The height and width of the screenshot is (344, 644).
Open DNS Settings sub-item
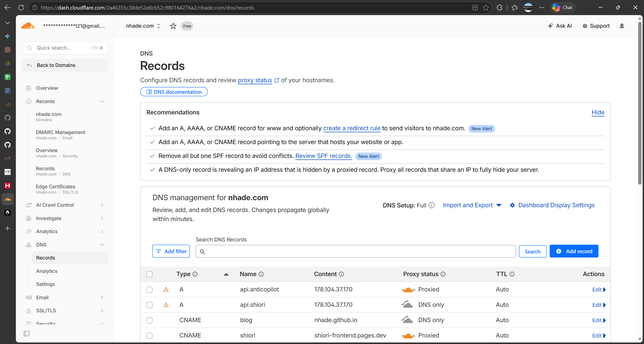pyautogui.click(x=46, y=284)
